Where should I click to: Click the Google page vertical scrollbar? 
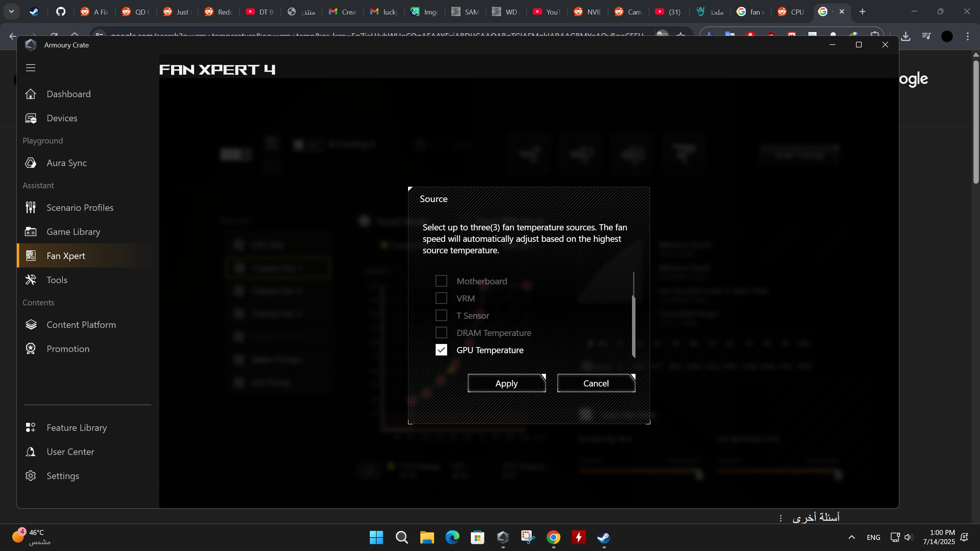click(x=976, y=122)
